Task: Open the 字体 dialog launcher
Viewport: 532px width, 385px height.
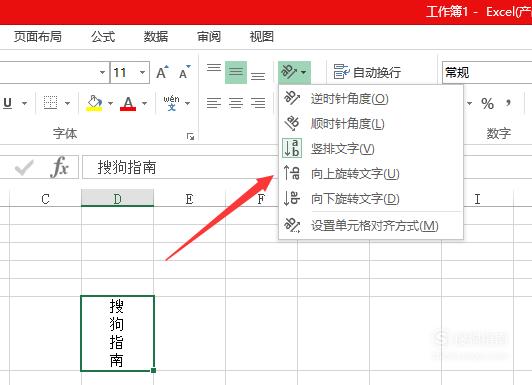Action: click(190, 136)
